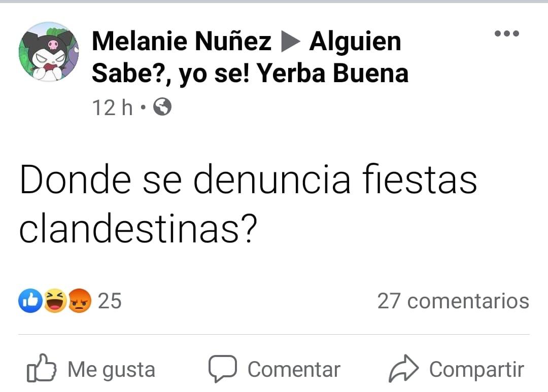The width and height of the screenshot is (548, 392).
Task: Tap the speech bubble comment icon
Action: [x=223, y=369]
